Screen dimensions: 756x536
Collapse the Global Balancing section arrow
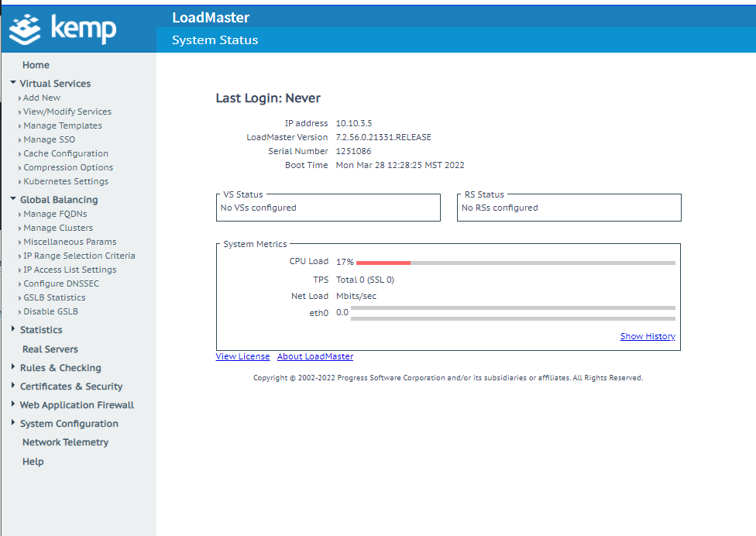13,199
